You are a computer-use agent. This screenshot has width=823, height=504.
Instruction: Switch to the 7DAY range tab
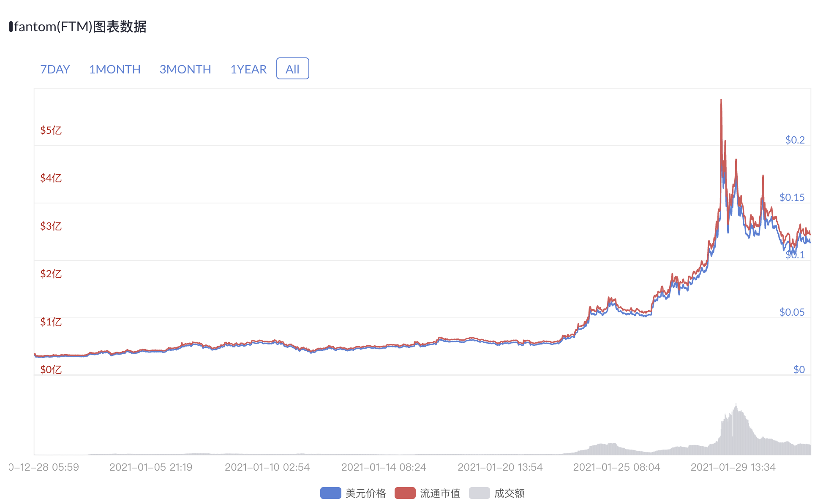pyautogui.click(x=55, y=69)
